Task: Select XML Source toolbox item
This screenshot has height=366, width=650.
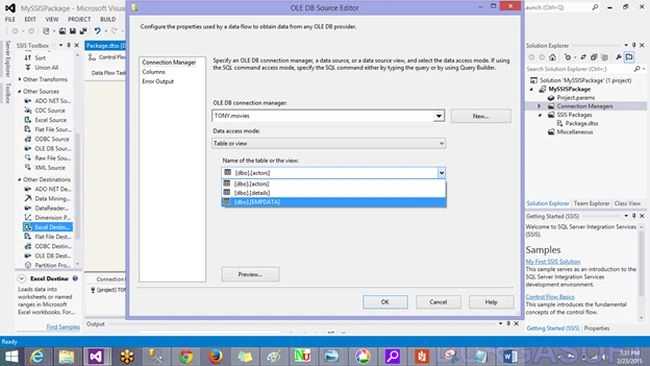Action: point(45,167)
